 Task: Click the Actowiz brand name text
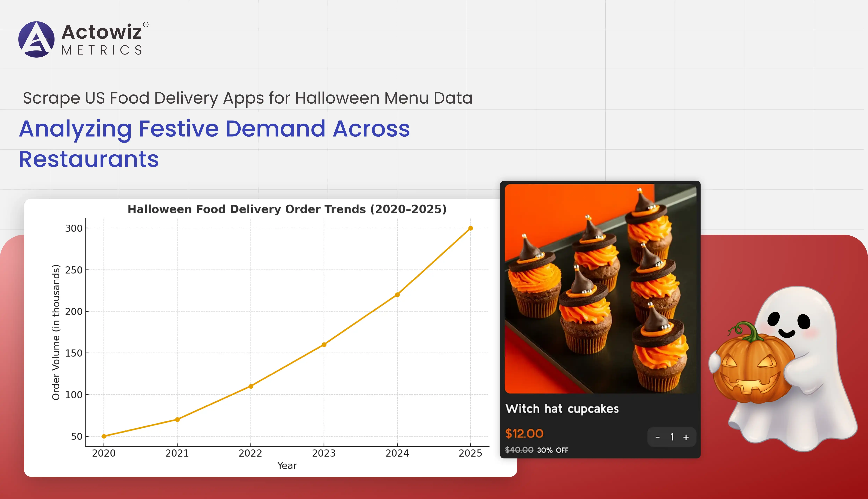101,32
